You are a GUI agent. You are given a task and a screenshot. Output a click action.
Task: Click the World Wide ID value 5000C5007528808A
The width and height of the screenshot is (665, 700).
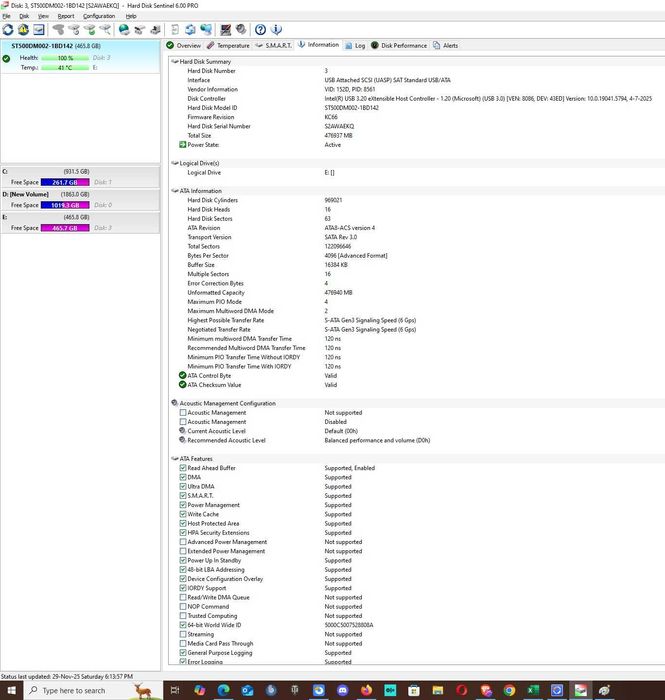[x=349, y=625]
